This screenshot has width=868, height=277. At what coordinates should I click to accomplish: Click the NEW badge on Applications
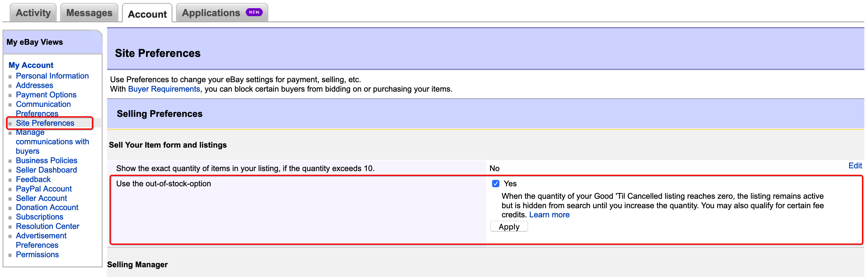254,12
